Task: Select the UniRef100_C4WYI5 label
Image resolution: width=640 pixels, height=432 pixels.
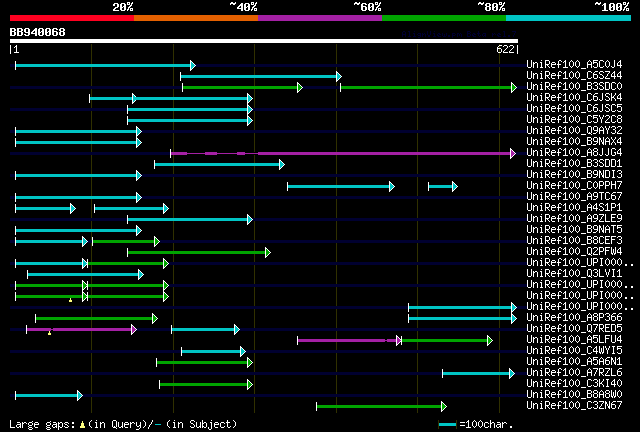Action: coord(574,350)
